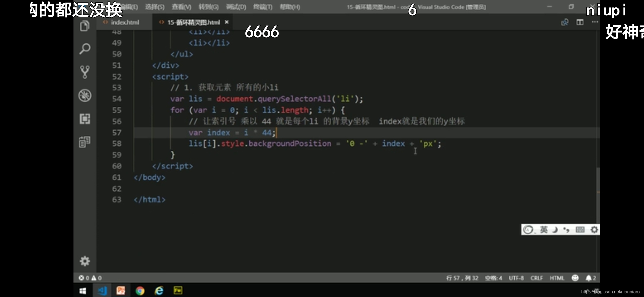Click line number 55 in gutter
Viewport: 644px width, 297px height.
pyautogui.click(x=117, y=110)
